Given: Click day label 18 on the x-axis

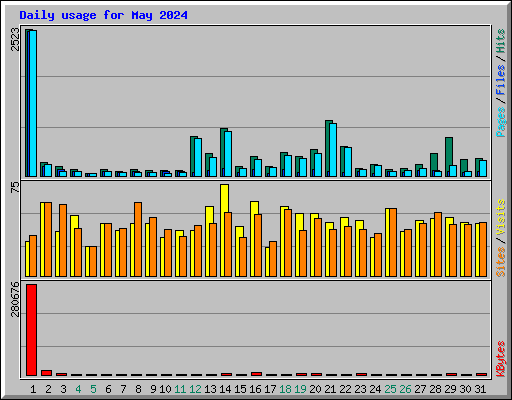Looking at the screenshot, I should (285, 389).
